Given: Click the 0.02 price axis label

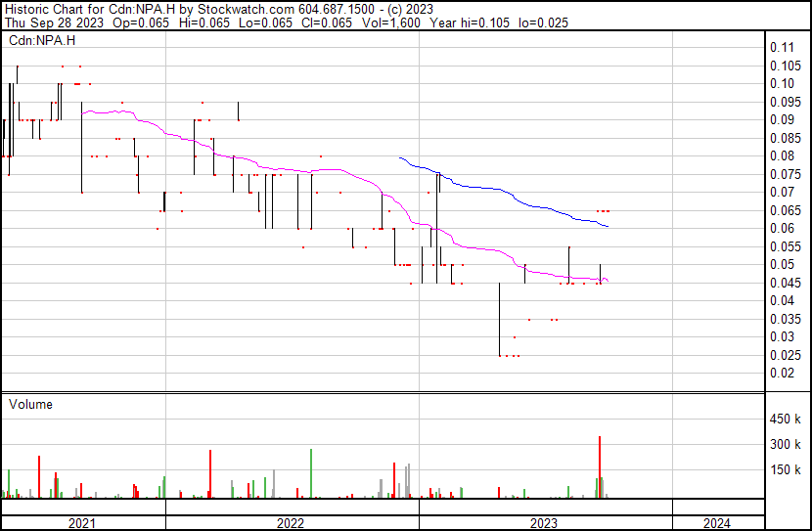Looking at the screenshot, I should (x=782, y=374).
